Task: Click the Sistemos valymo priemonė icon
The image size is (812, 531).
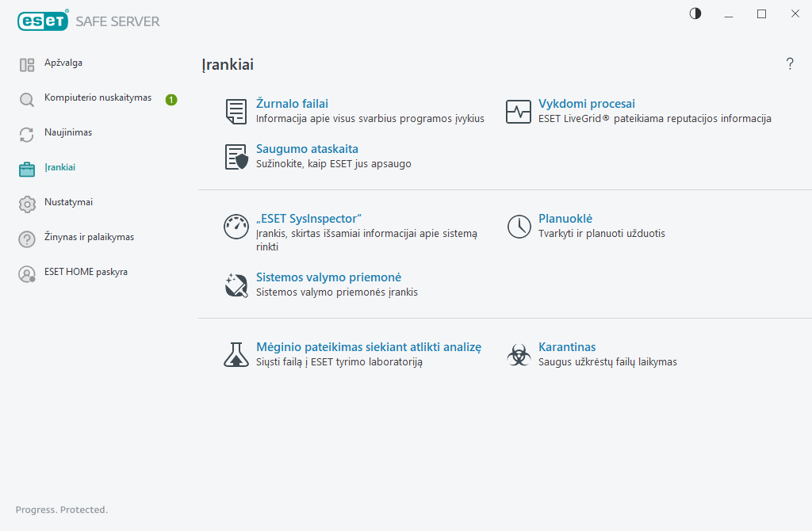Action: click(236, 285)
